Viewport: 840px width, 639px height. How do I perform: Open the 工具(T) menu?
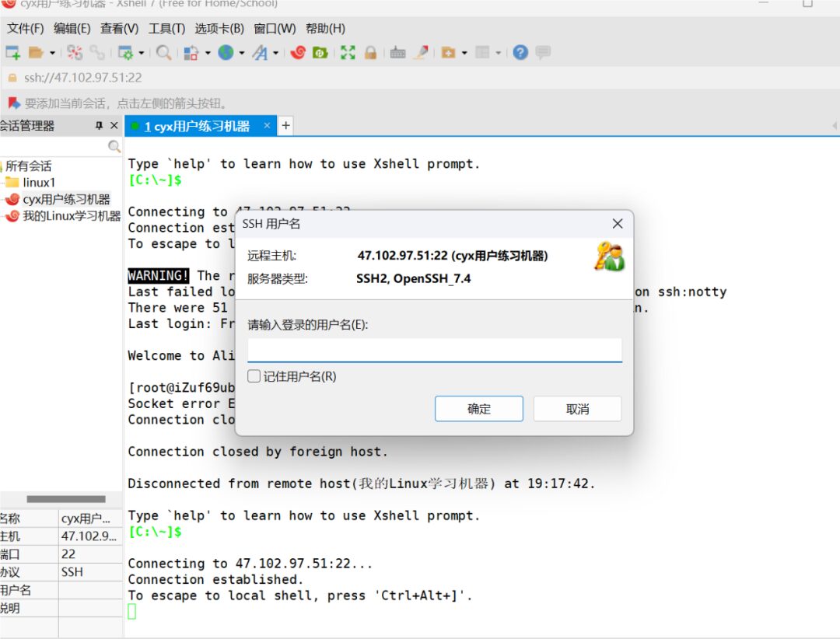[x=166, y=29]
